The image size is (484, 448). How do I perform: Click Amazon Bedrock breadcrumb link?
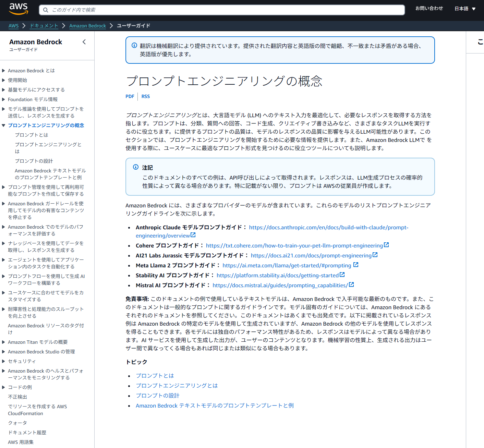[x=88, y=26]
